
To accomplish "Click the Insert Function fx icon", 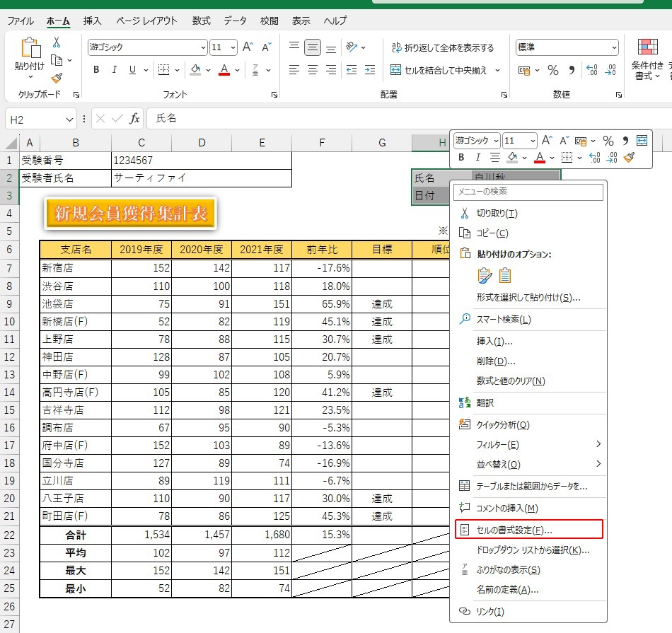I will click(134, 119).
